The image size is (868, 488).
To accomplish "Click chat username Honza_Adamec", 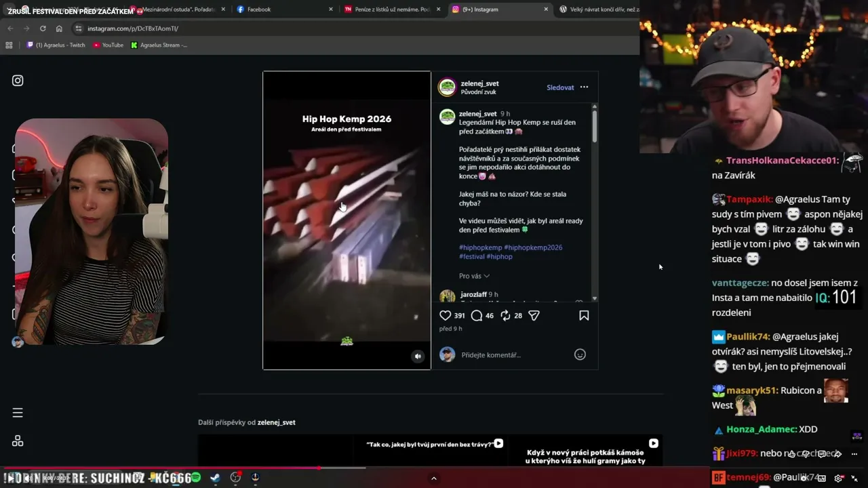I will [x=762, y=429].
